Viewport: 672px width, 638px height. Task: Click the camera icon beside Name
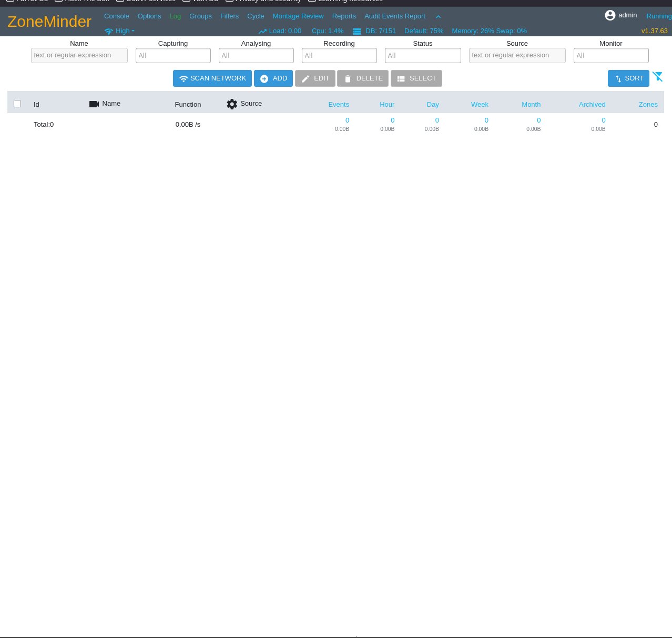tap(94, 104)
